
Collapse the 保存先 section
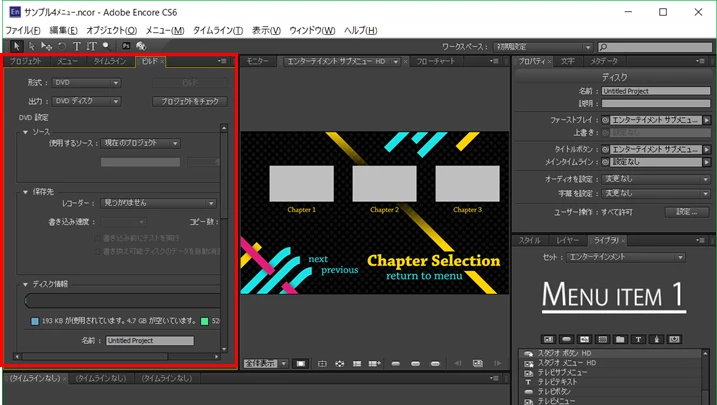tap(26, 192)
